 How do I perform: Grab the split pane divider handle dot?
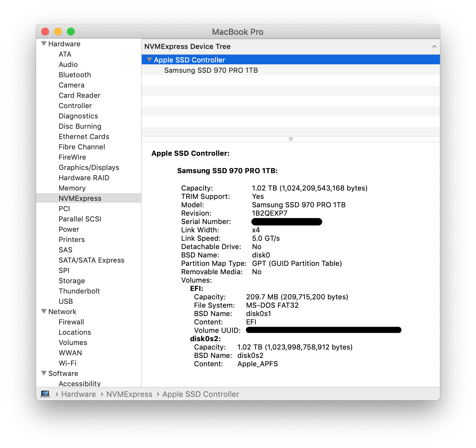pos(291,139)
